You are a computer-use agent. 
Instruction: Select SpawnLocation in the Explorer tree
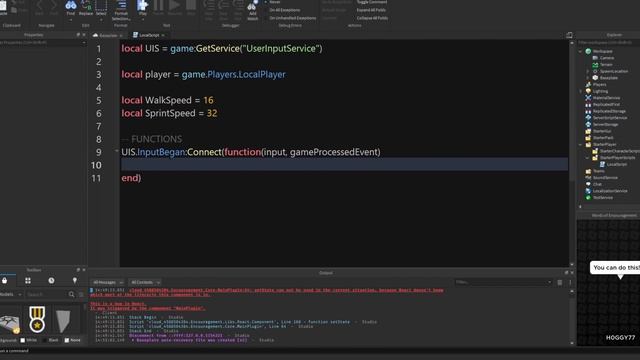(610, 71)
